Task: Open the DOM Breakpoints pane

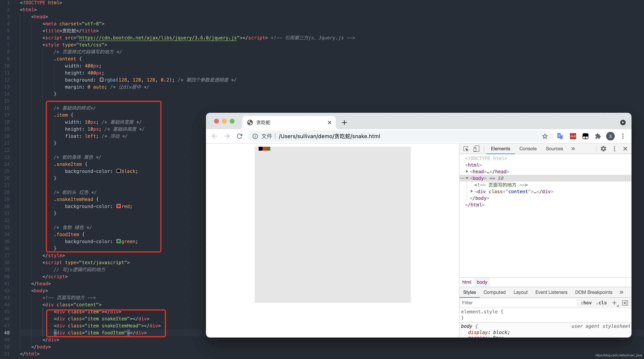Action: [593, 292]
